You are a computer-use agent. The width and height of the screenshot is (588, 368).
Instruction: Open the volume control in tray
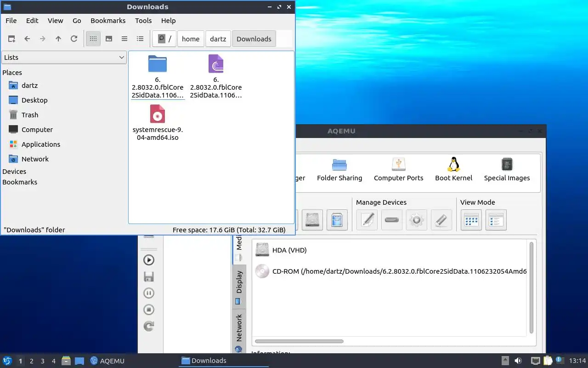pos(518,361)
